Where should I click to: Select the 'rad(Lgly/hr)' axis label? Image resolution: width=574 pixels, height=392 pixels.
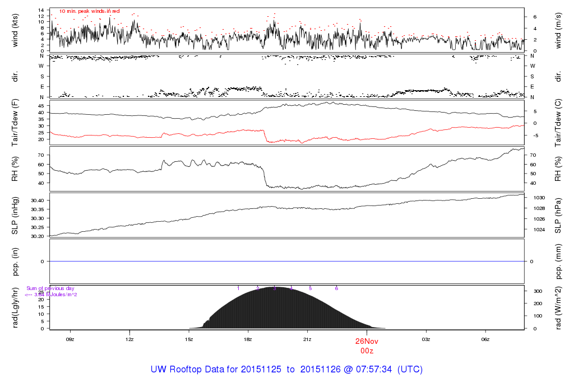coord(15,307)
